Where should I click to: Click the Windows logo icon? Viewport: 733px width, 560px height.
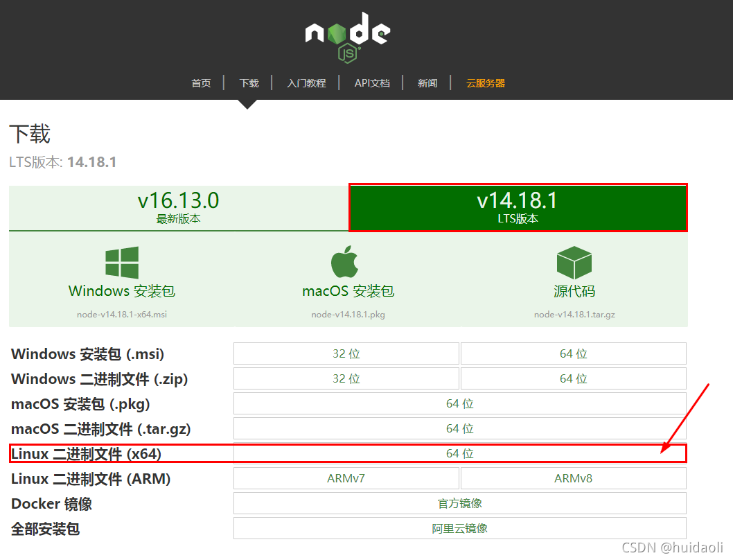pos(122,263)
